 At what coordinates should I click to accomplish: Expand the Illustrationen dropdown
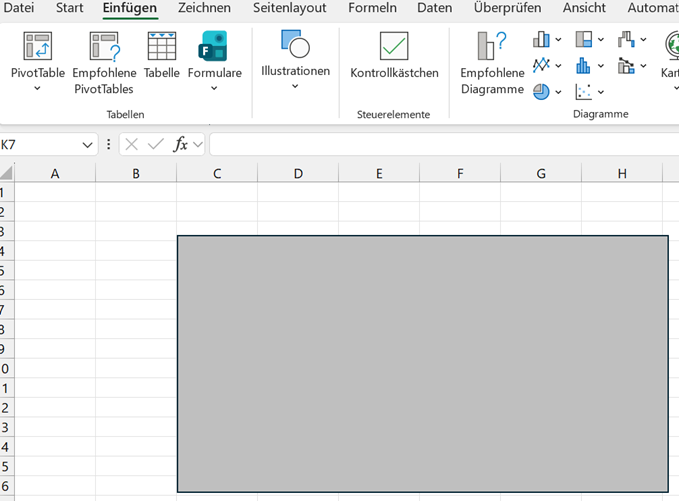[x=295, y=86]
